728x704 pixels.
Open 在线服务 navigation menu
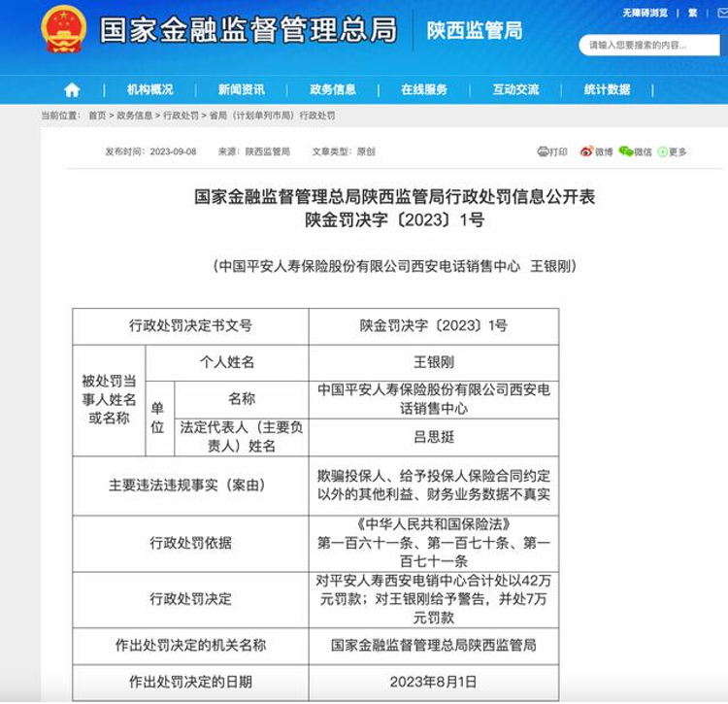pos(424,89)
